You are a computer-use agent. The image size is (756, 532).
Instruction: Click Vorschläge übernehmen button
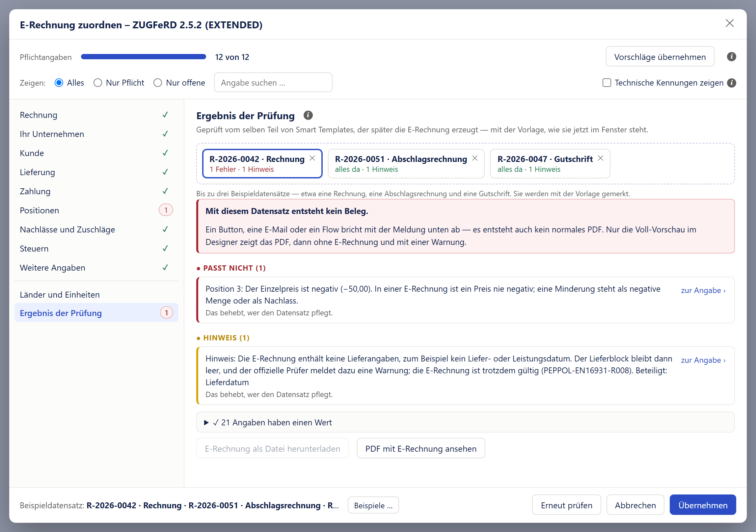click(660, 57)
